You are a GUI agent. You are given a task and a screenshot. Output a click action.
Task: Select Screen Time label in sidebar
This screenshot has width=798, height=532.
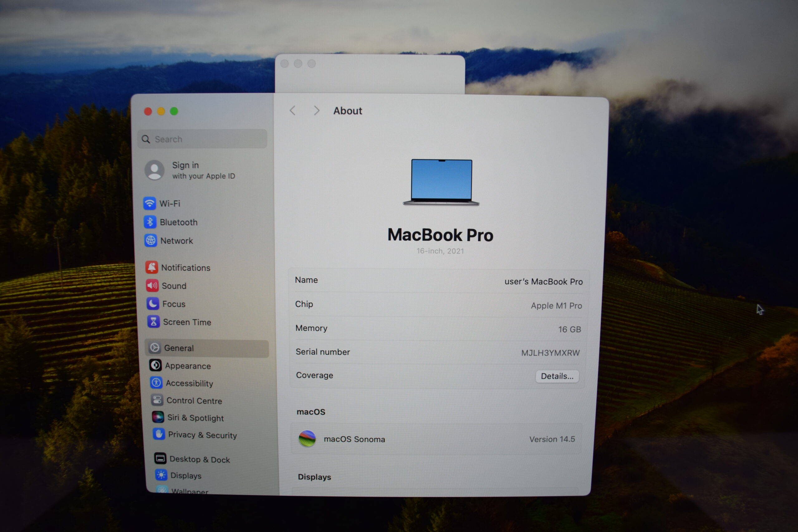click(x=187, y=322)
